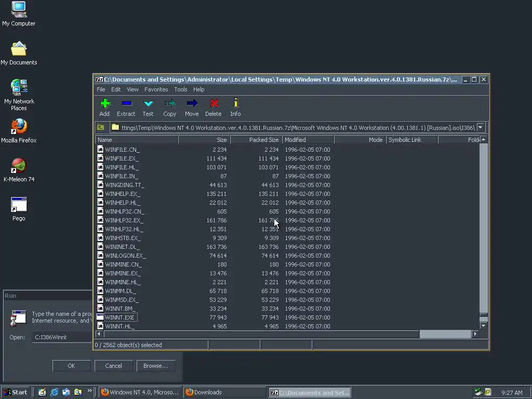Click Browse... in the Run dialog
Image resolution: width=532 pixels, height=399 pixels.
pyautogui.click(x=155, y=366)
